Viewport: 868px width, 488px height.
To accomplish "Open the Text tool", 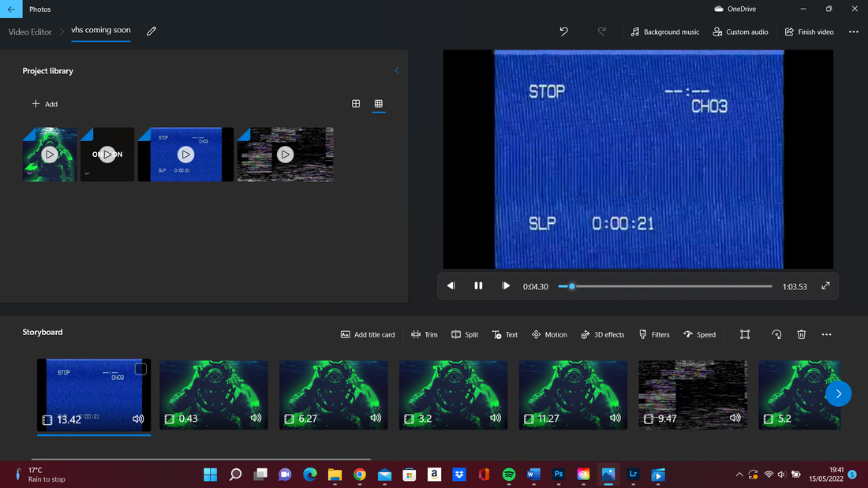I will [x=505, y=335].
